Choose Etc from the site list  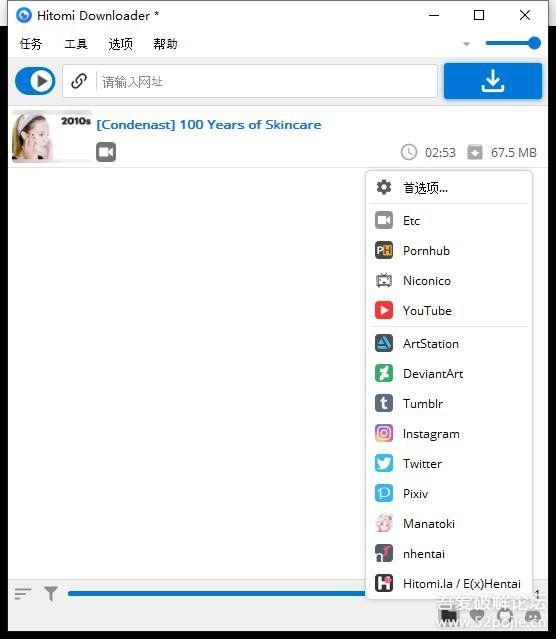point(449,220)
